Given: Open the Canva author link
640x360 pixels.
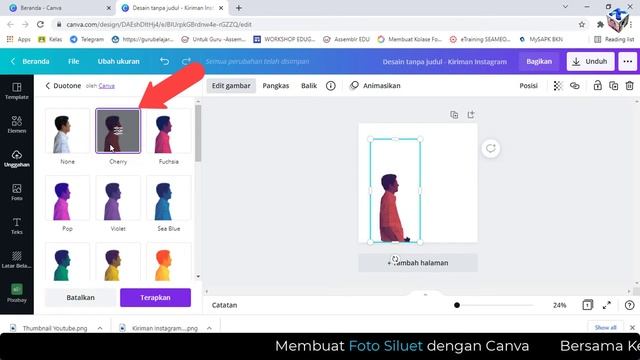Looking at the screenshot, I should (107, 86).
